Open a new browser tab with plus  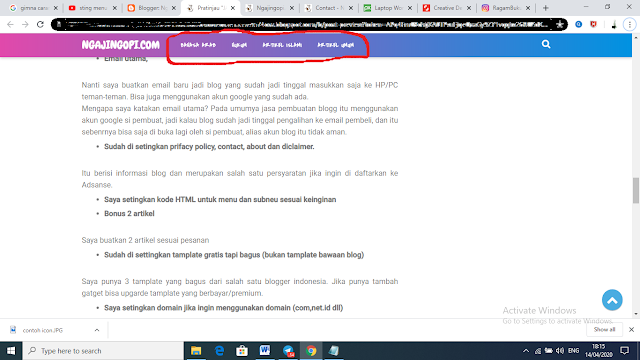546,8
